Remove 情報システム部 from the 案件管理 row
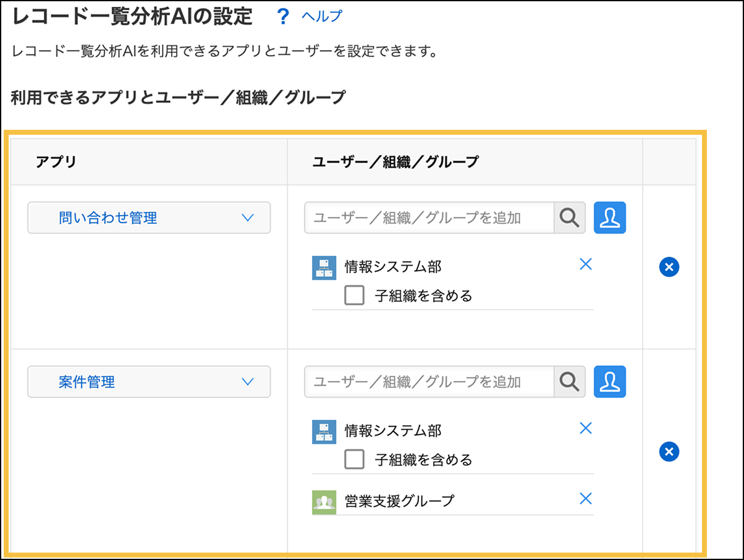The height and width of the screenshot is (560, 744). click(585, 428)
